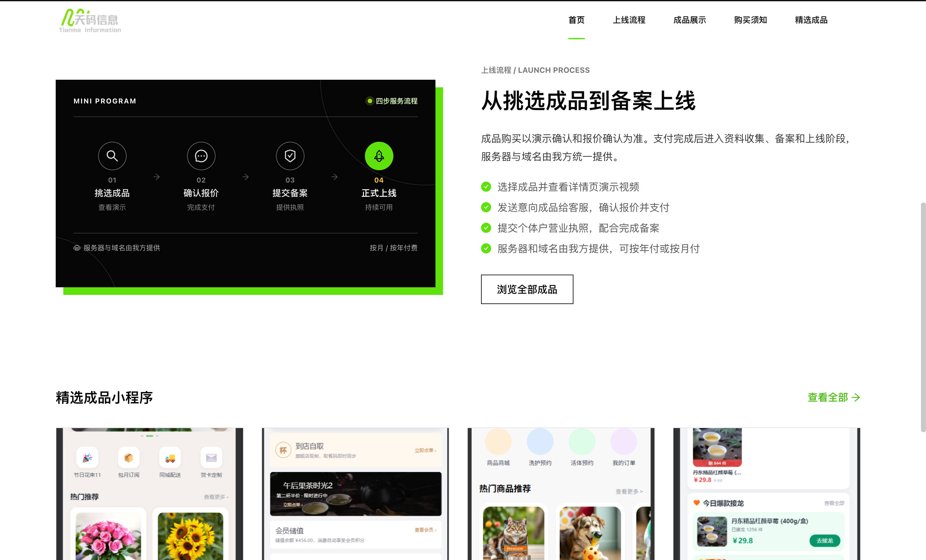Open the 购买须知 nav item
The image size is (926, 560).
pos(750,20)
